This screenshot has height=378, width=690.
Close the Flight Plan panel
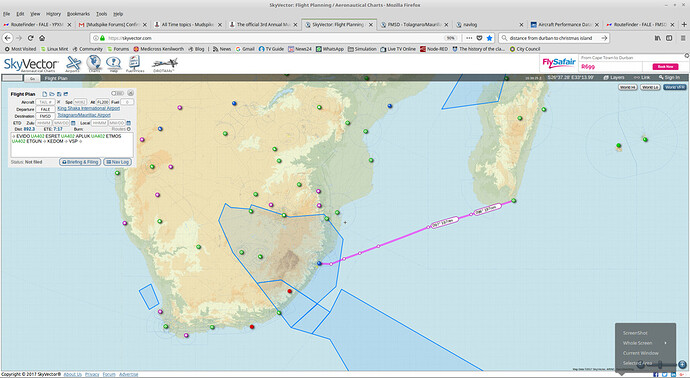[131, 93]
